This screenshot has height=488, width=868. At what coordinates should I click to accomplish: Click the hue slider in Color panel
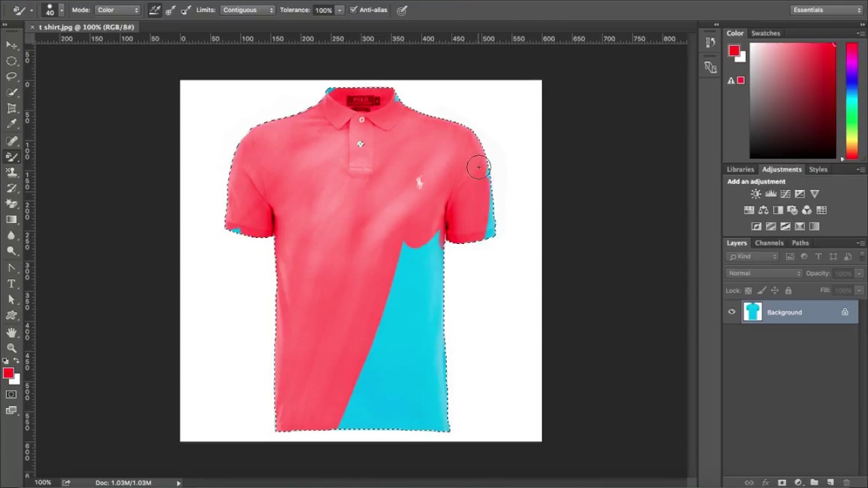click(852, 101)
